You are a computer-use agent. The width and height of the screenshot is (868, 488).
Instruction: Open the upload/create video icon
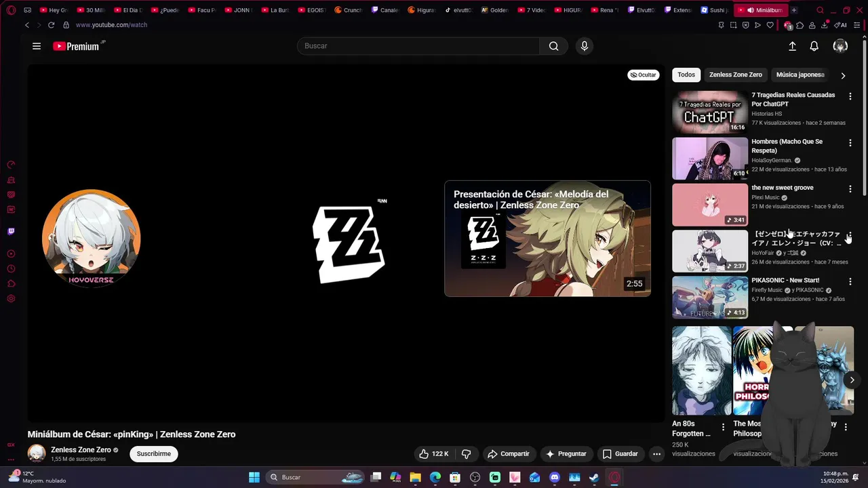click(792, 46)
